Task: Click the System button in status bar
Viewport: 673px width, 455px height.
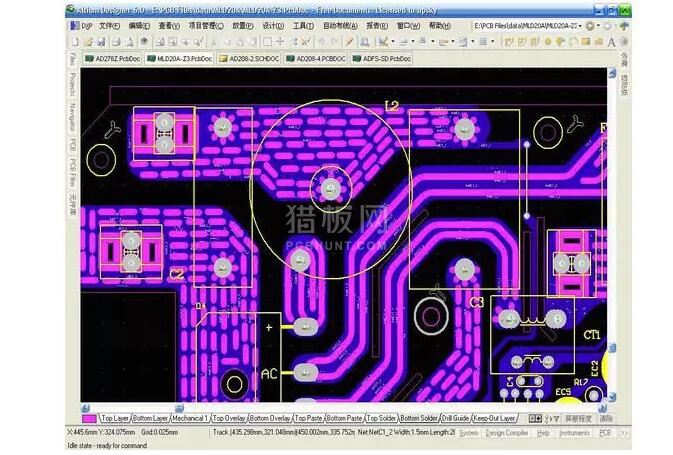Action: pyautogui.click(x=466, y=433)
